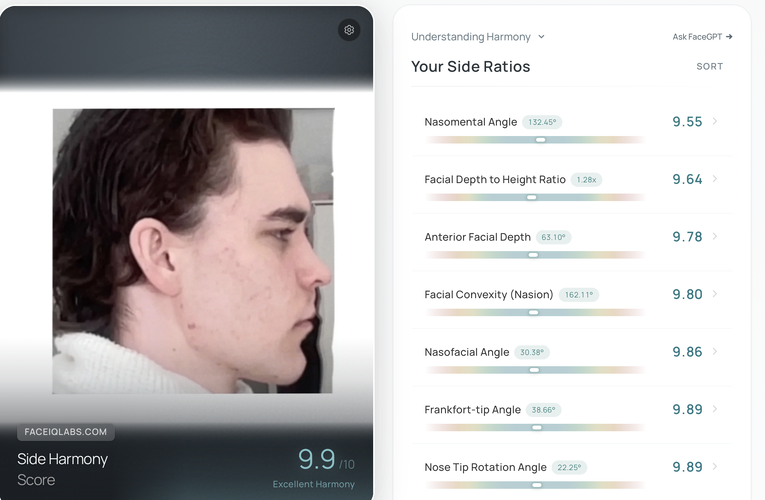Viewport: 765px width, 500px height.
Task: Click the 9.64 score value
Action: point(687,179)
